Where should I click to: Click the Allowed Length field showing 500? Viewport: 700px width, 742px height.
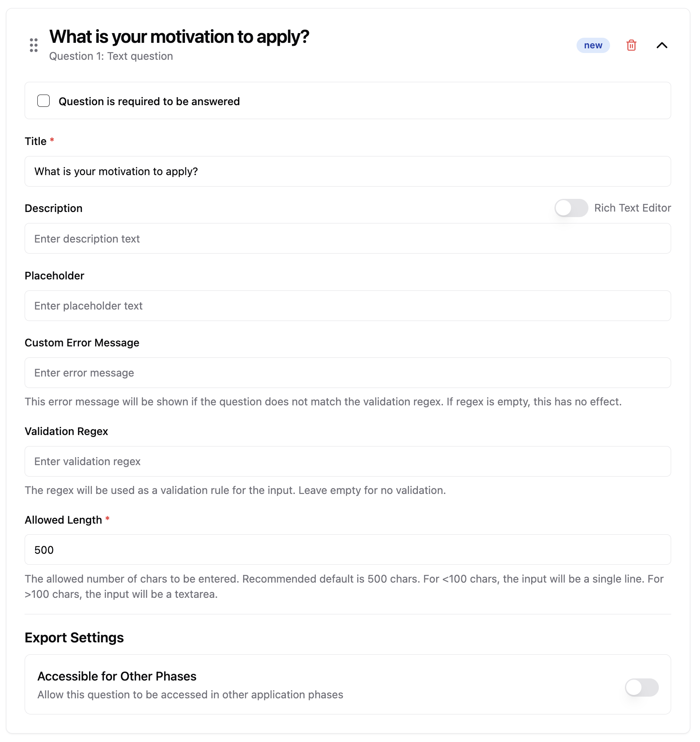click(x=347, y=550)
